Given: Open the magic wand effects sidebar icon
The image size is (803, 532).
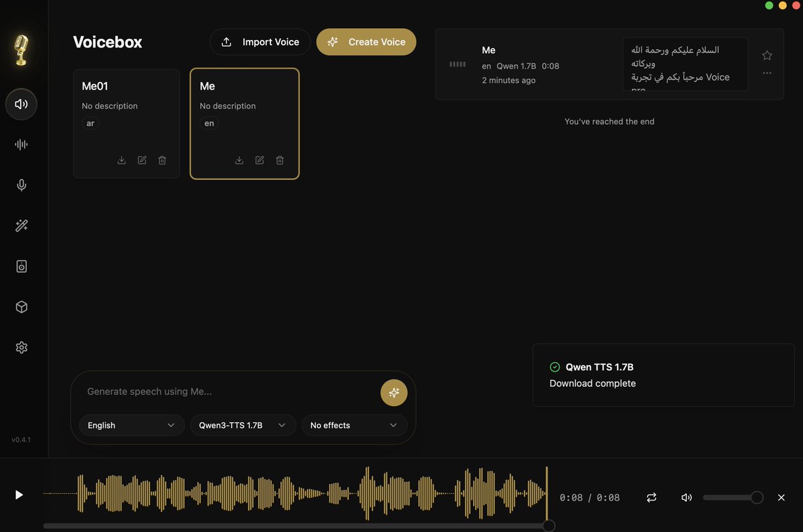Looking at the screenshot, I should coord(21,226).
